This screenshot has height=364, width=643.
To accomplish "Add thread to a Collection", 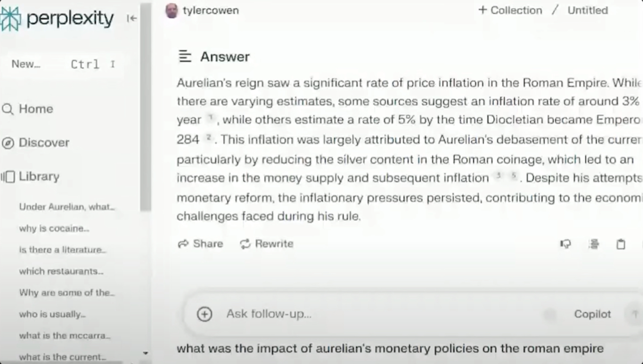I will [x=510, y=10].
